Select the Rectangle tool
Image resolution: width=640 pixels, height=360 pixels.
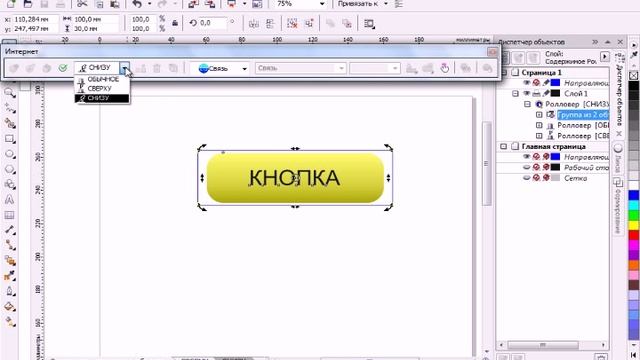coord(10,139)
